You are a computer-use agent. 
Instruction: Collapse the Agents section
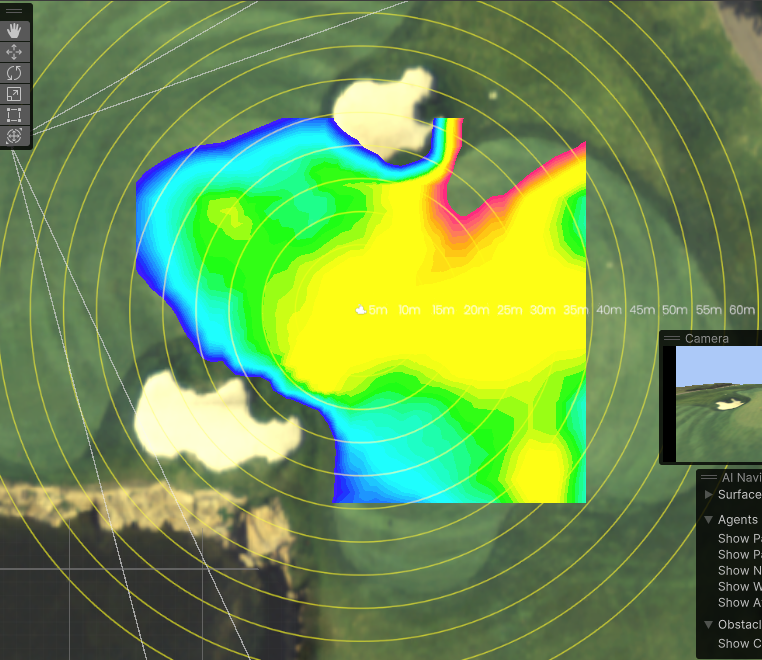(x=709, y=520)
